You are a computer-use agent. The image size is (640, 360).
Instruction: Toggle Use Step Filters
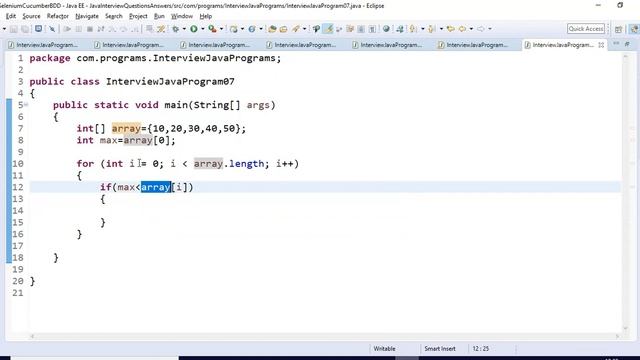pyautogui.click(x=161, y=29)
